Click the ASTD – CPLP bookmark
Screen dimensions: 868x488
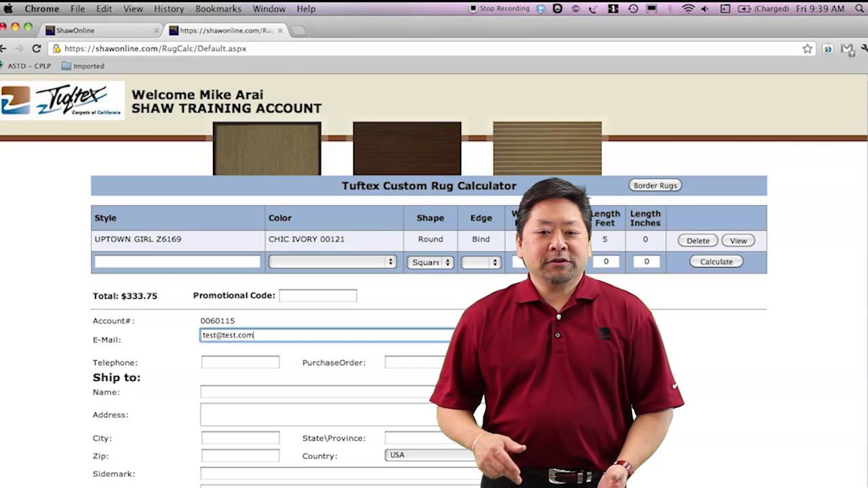click(24, 66)
